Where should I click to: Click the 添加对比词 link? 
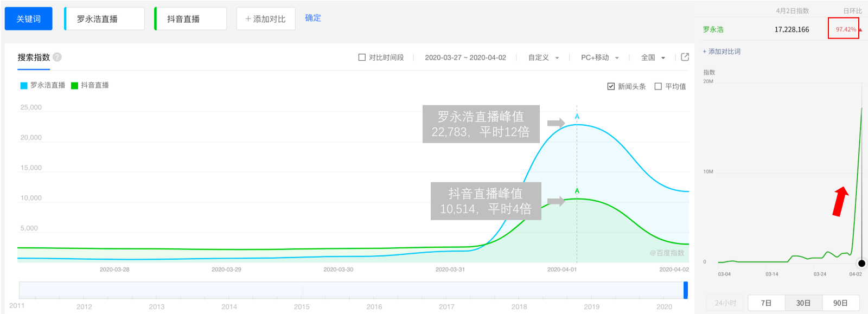point(722,52)
